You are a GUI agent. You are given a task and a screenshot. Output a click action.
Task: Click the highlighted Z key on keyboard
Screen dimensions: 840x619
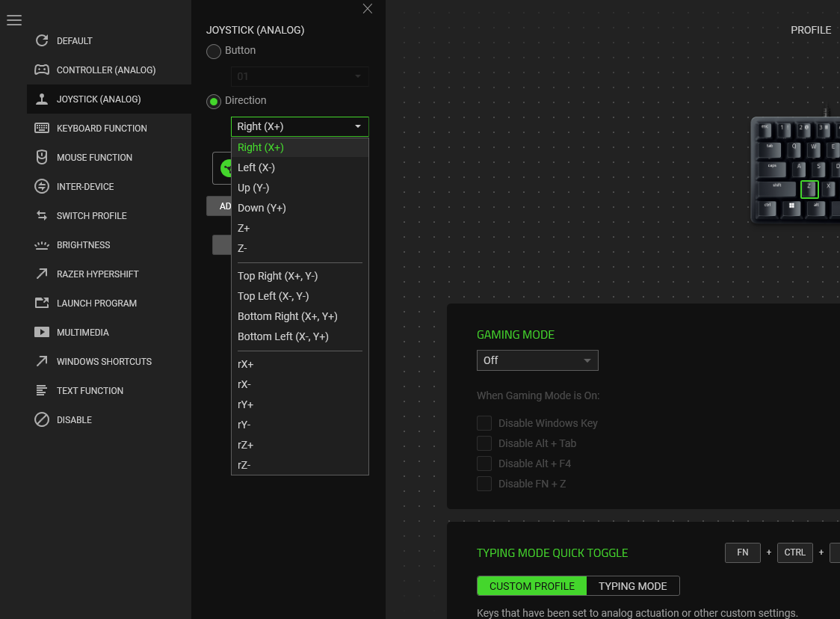click(809, 189)
